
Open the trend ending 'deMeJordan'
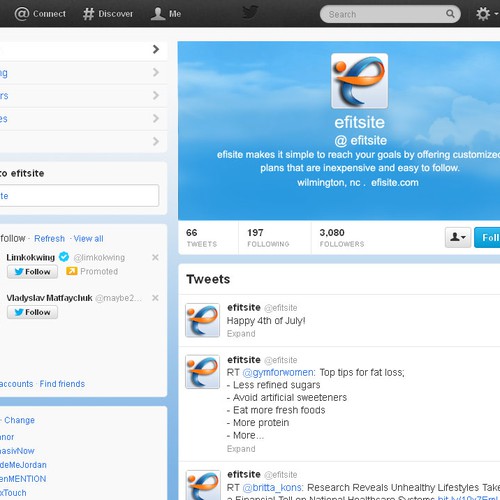[23, 465]
